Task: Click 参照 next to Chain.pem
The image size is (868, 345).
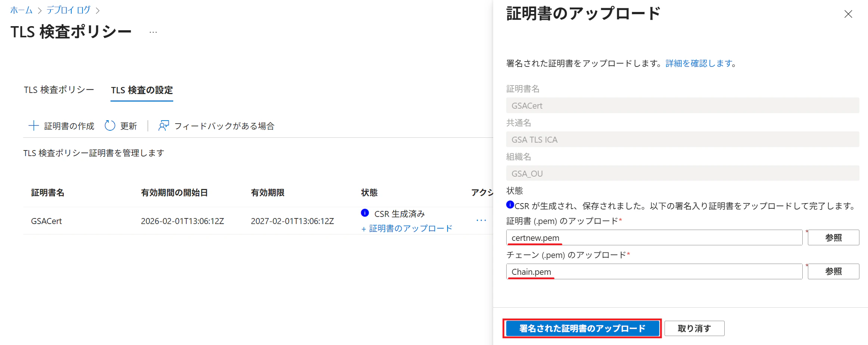Action: tap(833, 271)
